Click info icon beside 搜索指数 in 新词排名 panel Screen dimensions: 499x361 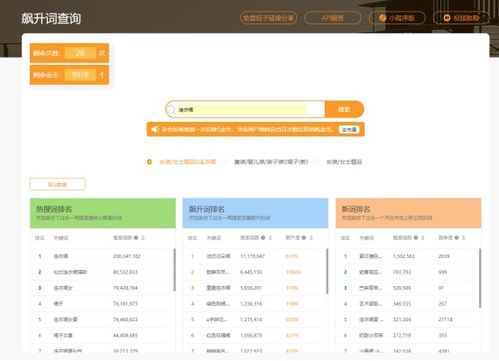point(416,238)
